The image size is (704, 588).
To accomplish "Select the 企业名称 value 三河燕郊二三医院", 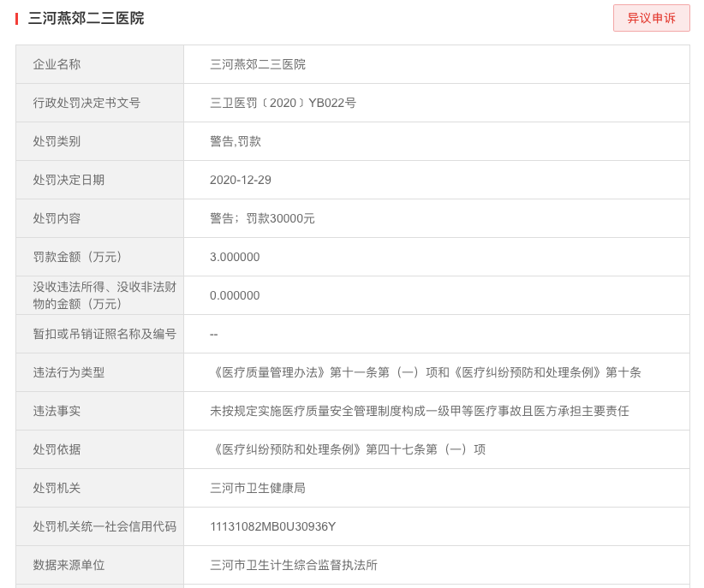I will coord(258,64).
